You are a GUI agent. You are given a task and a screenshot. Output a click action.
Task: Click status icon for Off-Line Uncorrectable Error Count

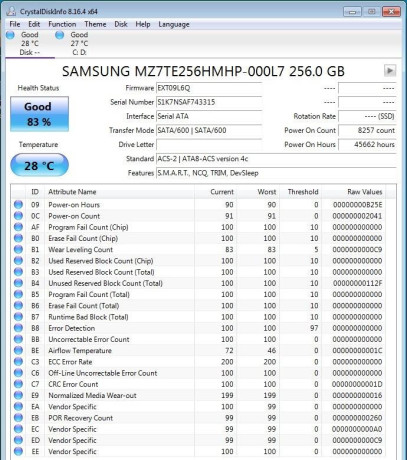point(18,373)
